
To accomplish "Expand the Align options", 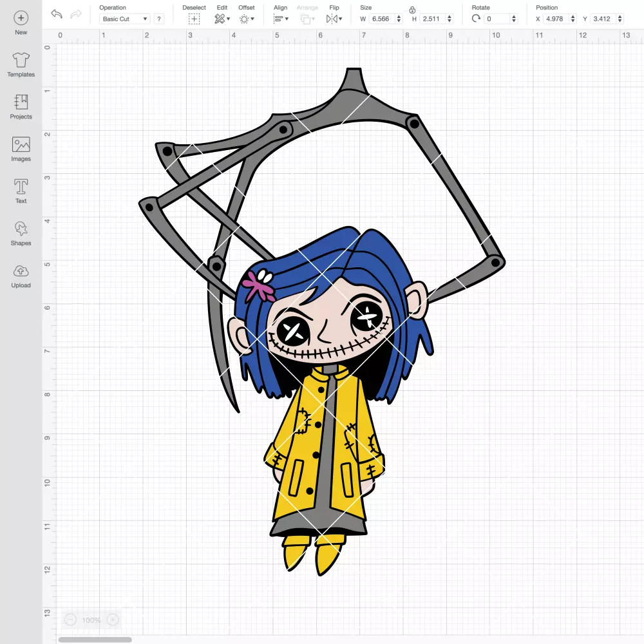I will [x=281, y=19].
